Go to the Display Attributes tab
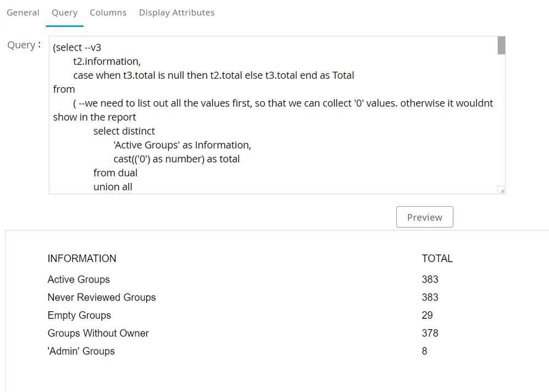Viewport: 549px width, 392px height. 176,13
